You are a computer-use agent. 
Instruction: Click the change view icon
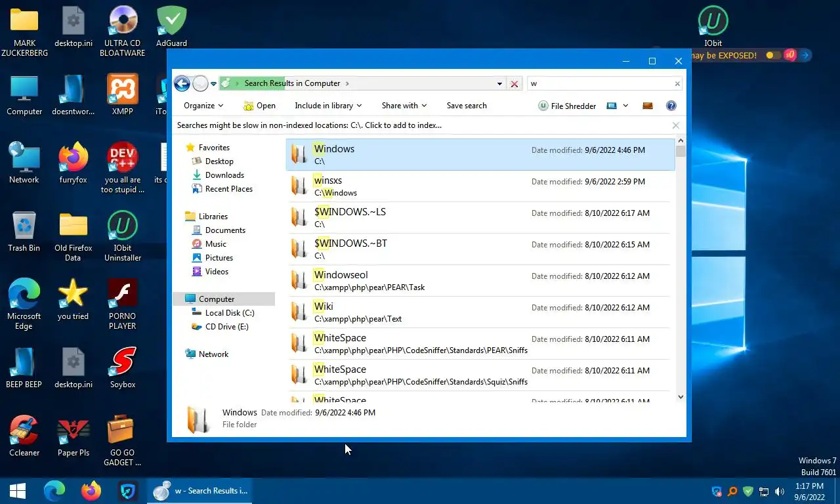612,106
